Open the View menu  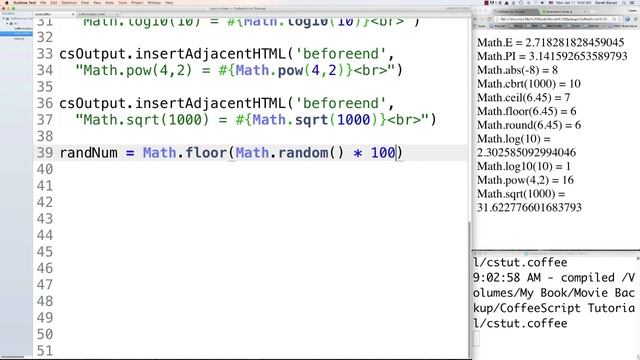point(97,3)
